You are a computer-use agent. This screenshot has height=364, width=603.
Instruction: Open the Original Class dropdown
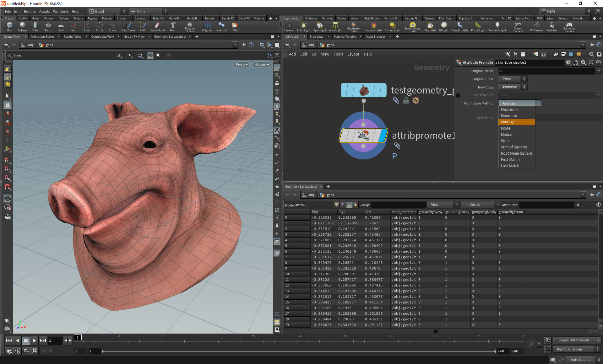pos(513,79)
